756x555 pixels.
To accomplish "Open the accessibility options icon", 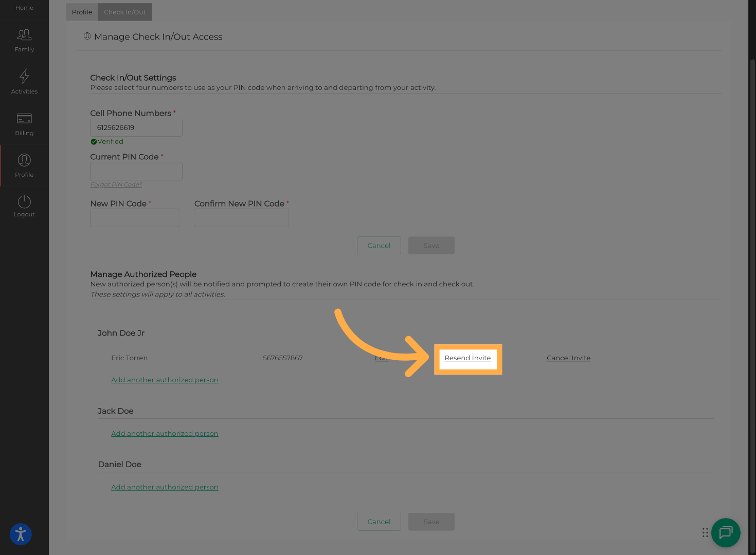I will tap(21, 534).
